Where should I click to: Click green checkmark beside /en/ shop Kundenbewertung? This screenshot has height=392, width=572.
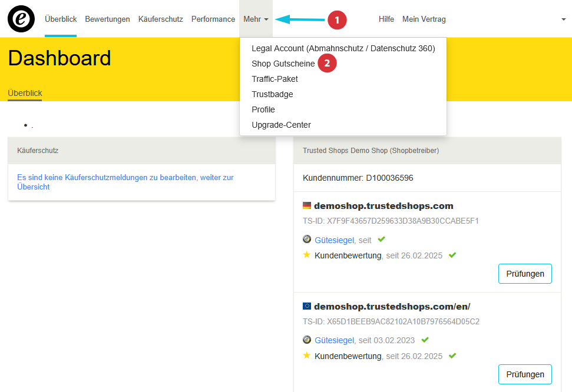(452, 356)
